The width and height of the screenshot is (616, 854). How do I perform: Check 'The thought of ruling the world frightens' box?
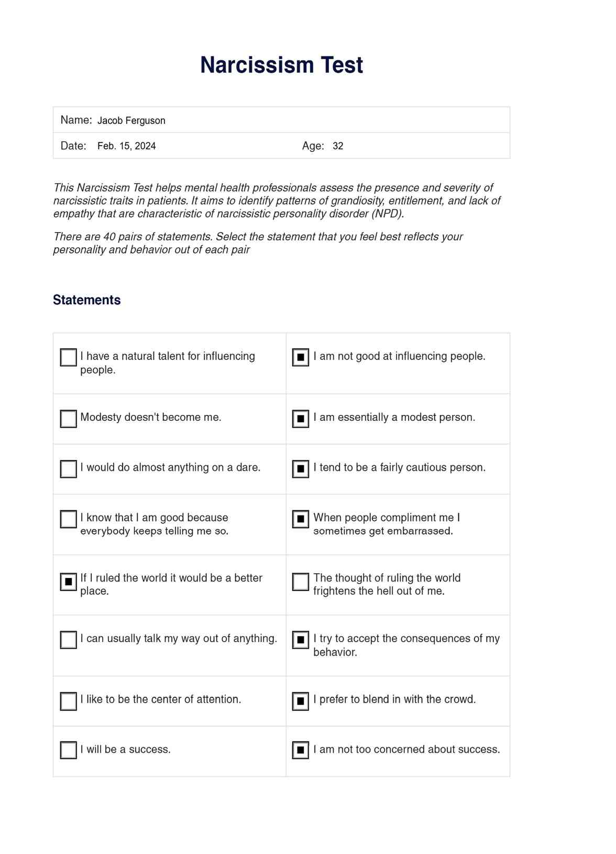[x=300, y=582]
